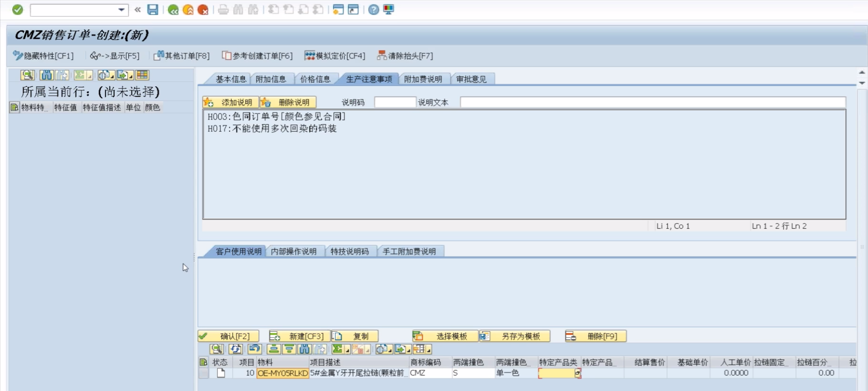Click the Create New Session icon

[x=338, y=9]
